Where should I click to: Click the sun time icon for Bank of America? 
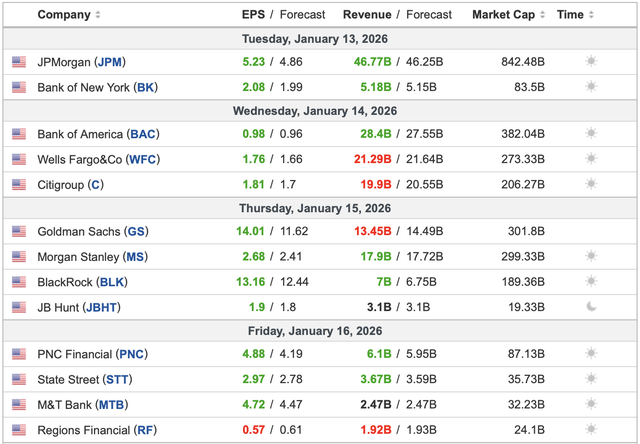click(591, 133)
